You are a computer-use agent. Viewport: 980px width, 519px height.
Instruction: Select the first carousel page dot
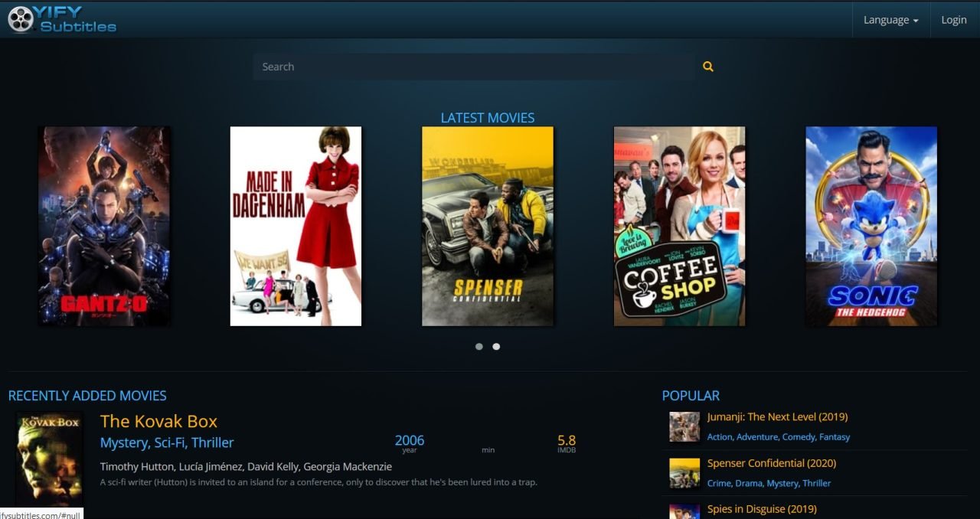479,347
